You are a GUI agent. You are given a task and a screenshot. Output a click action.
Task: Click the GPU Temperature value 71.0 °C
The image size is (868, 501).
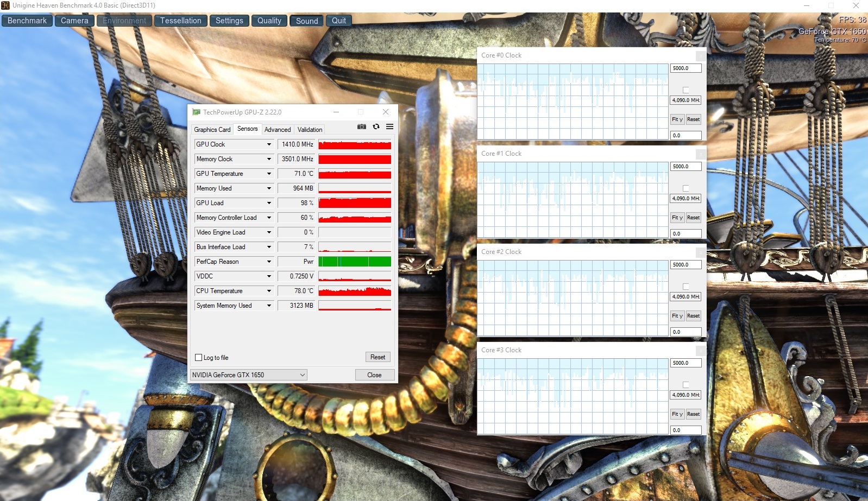(296, 174)
